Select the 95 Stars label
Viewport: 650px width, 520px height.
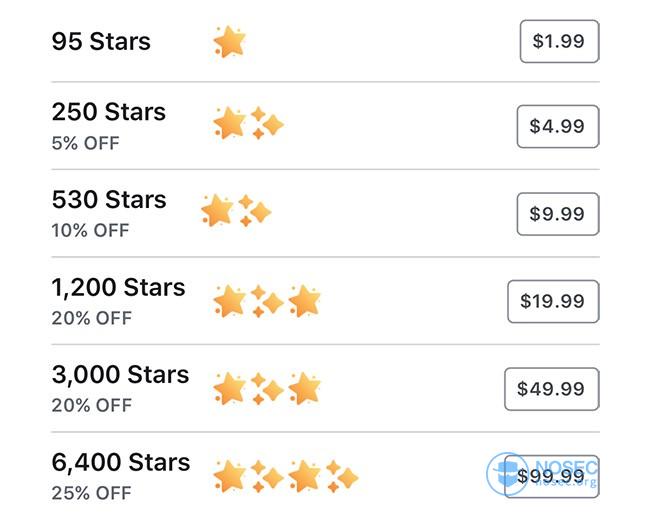tap(101, 41)
